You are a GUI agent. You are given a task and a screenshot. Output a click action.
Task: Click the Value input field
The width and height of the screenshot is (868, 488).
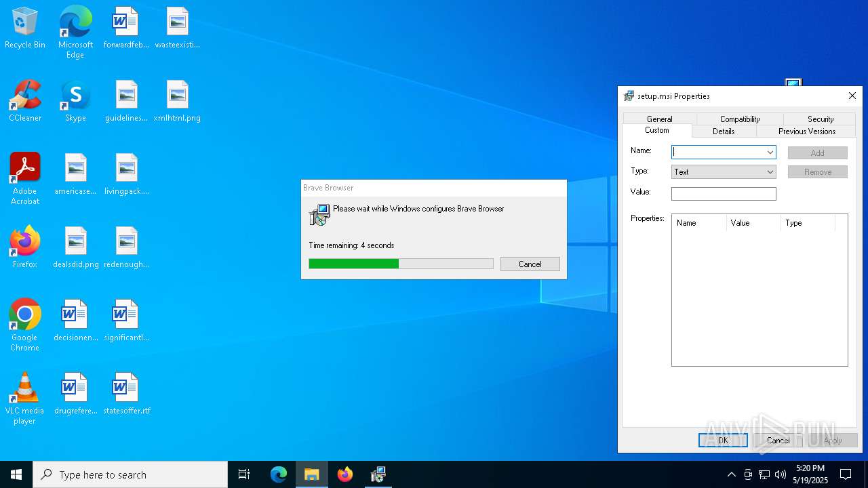point(724,194)
